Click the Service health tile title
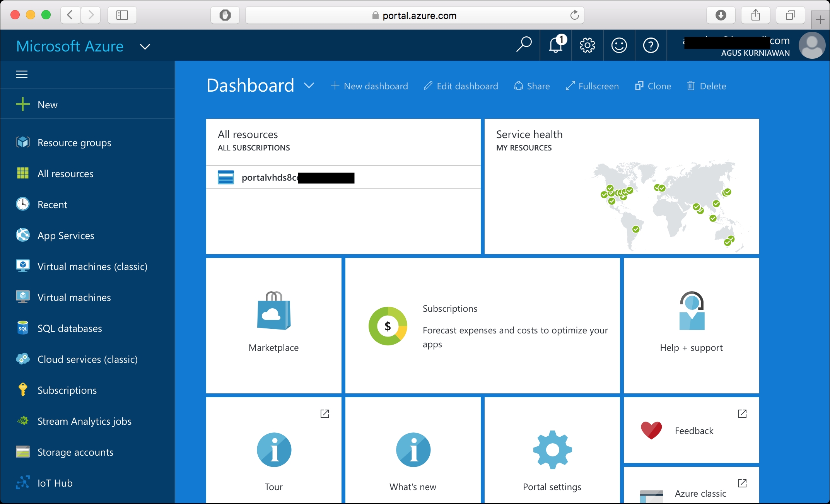The width and height of the screenshot is (830, 504). pos(529,134)
